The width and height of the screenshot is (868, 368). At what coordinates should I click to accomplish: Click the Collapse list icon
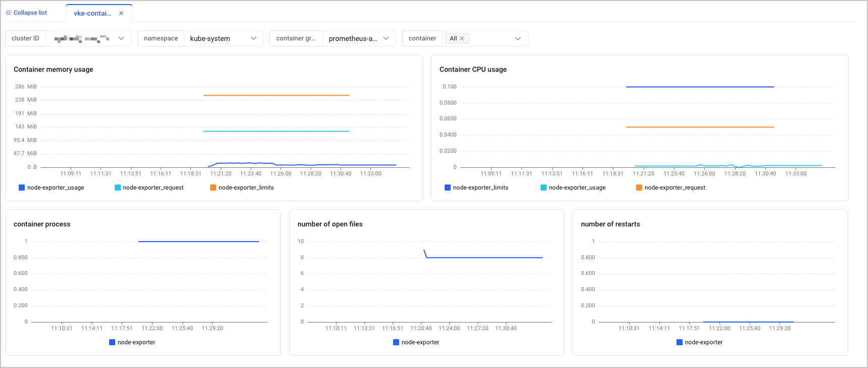click(9, 13)
